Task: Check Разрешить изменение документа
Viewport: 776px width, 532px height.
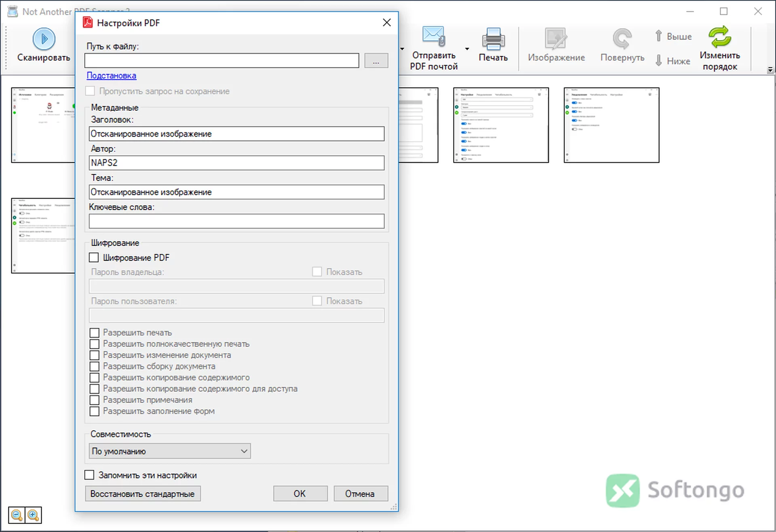Action: click(x=94, y=355)
